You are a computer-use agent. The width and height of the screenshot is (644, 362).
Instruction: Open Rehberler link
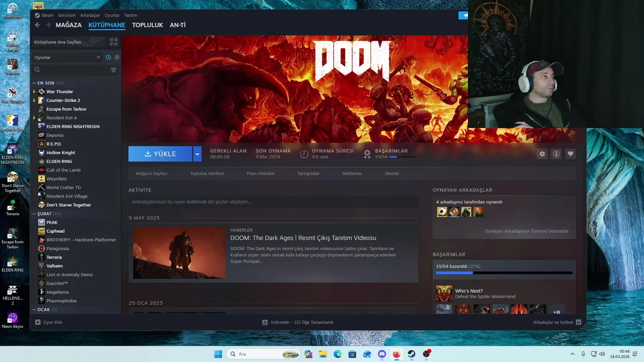tap(352, 173)
